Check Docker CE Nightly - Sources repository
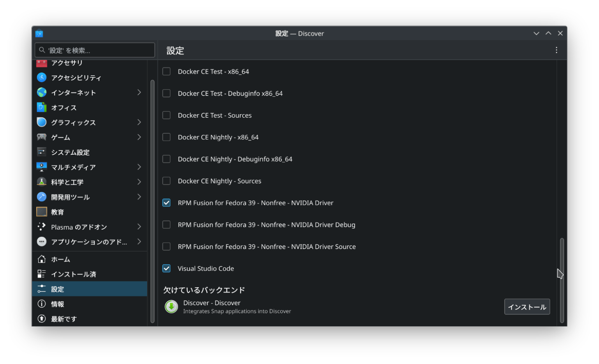 click(167, 181)
